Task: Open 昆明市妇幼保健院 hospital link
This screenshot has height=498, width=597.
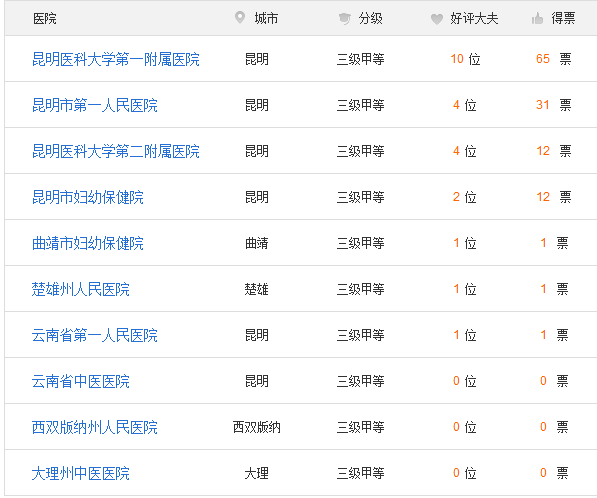Action: (88, 197)
